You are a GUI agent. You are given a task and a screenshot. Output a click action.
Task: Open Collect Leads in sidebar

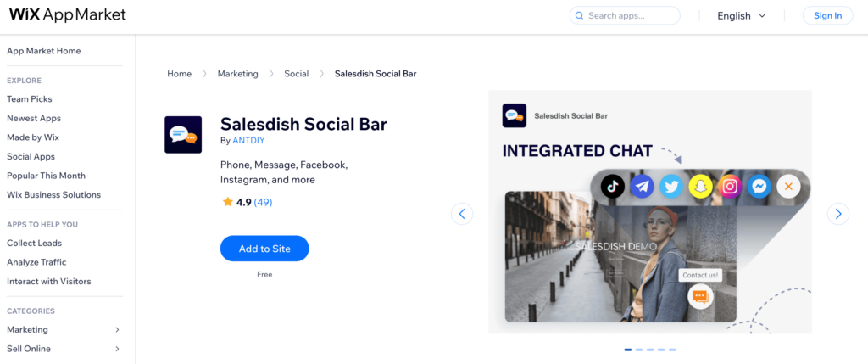point(34,244)
